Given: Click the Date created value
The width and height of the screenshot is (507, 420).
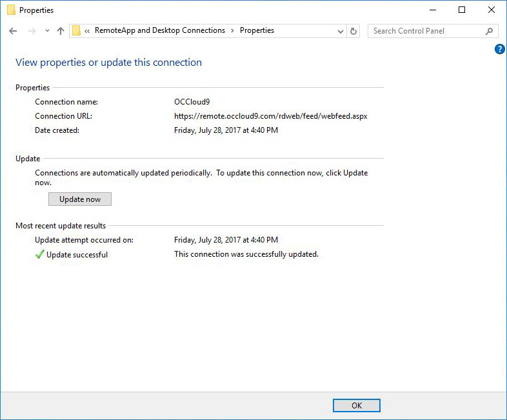Looking at the screenshot, I should 226,130.
